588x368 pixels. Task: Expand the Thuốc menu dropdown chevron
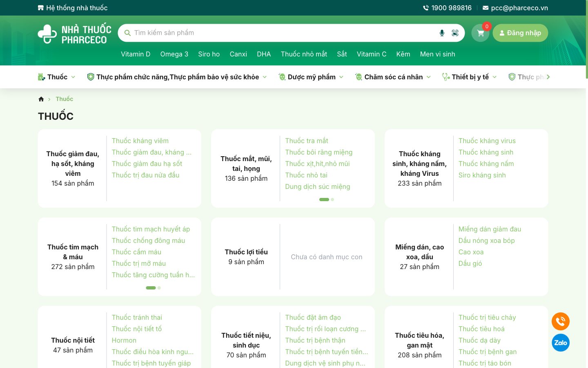(x=73, y=77)
